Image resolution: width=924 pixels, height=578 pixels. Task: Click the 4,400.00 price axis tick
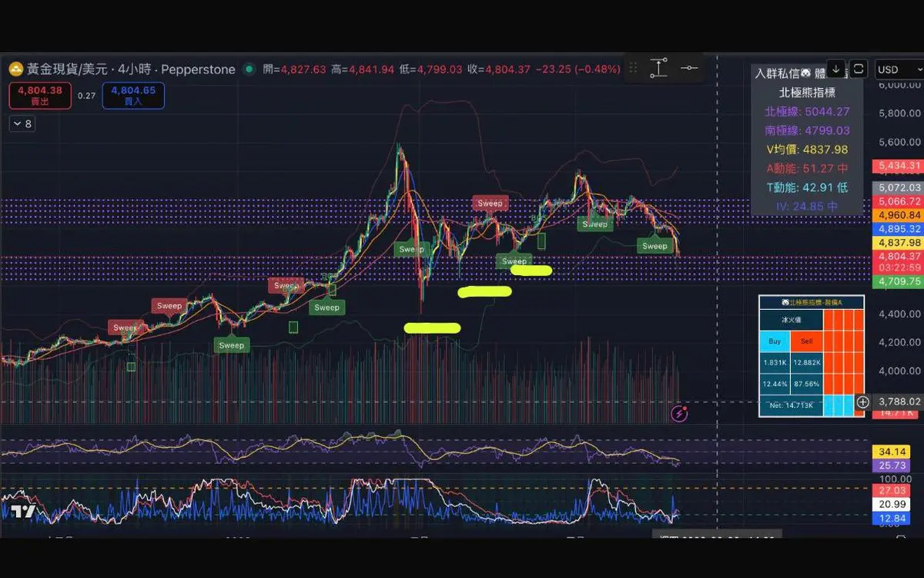pos(898,314)
